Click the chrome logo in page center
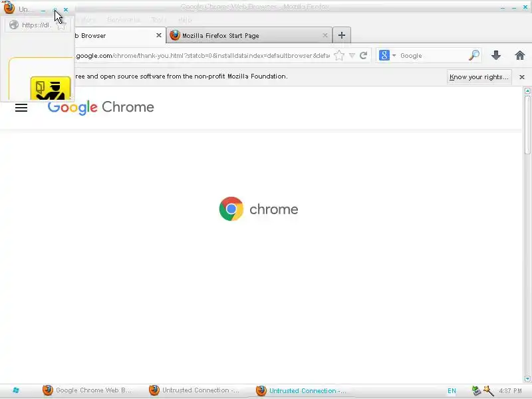Screen dimensions: 532x399 [259, 209]
